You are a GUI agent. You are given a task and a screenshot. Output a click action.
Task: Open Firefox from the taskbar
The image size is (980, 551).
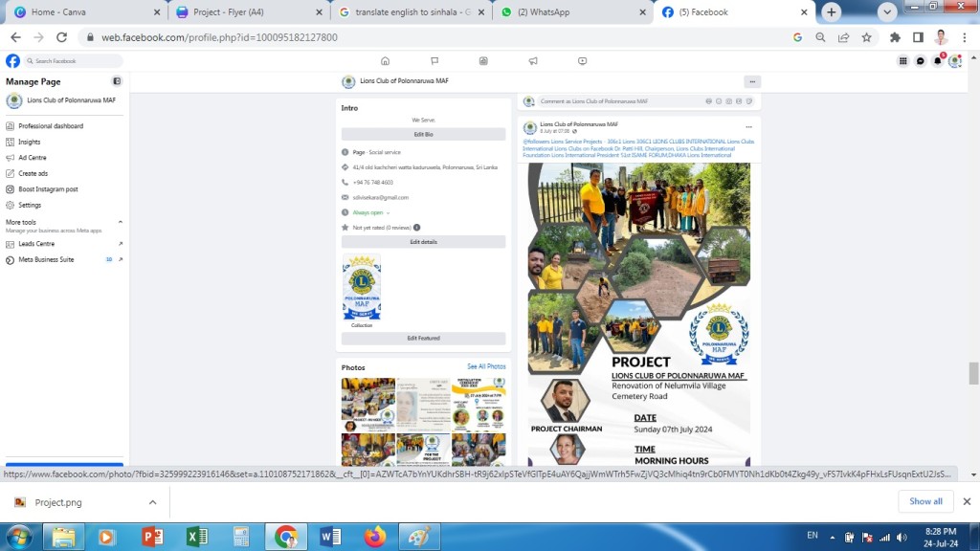coord(375,537)
